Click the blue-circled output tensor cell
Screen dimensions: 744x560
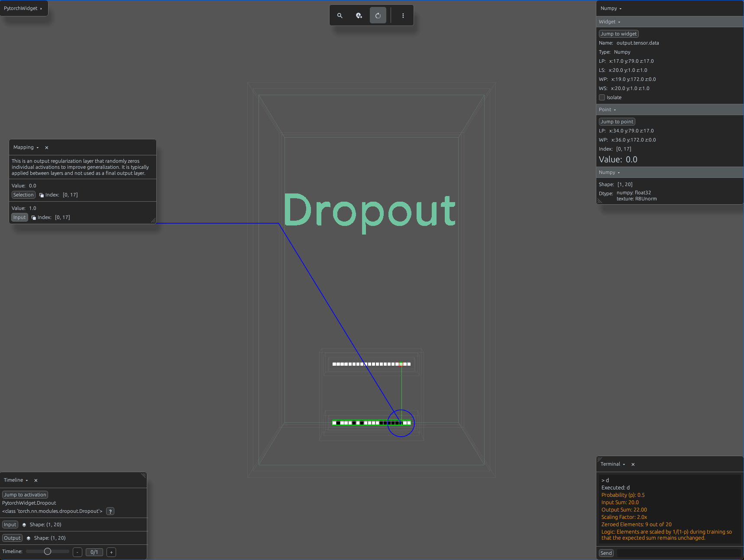(x=401, y=423)
